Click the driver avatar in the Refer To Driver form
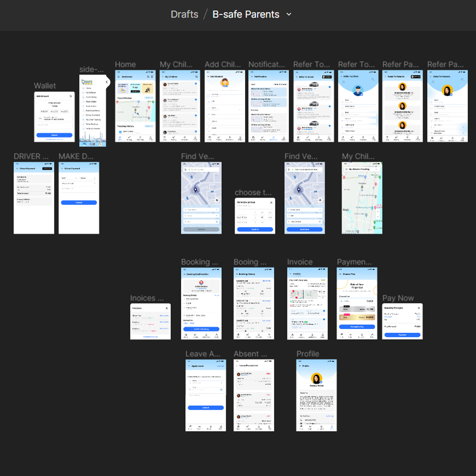 click(358, 90)
